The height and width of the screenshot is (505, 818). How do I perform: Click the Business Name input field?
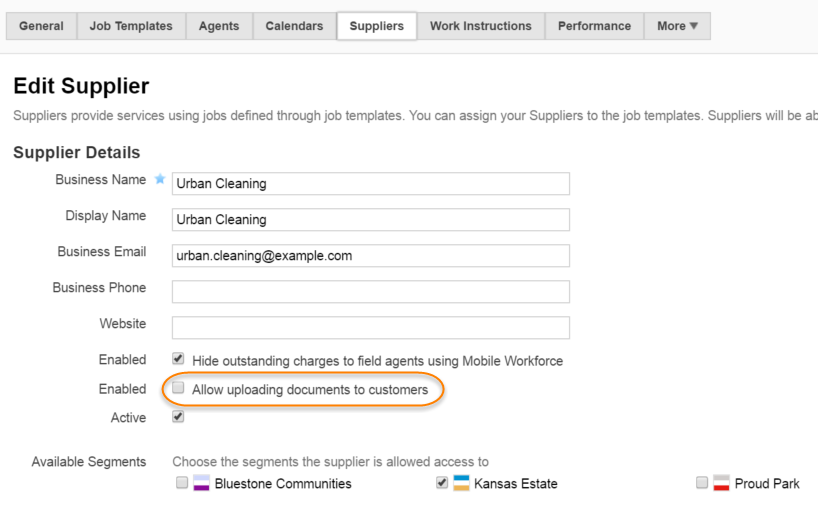[x=370, y=184]
